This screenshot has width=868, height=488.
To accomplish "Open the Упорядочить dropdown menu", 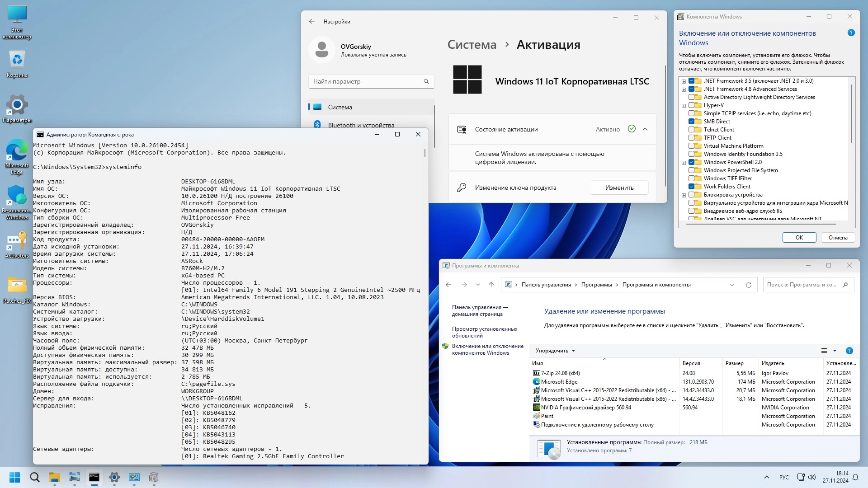I will tap(555, 351).
